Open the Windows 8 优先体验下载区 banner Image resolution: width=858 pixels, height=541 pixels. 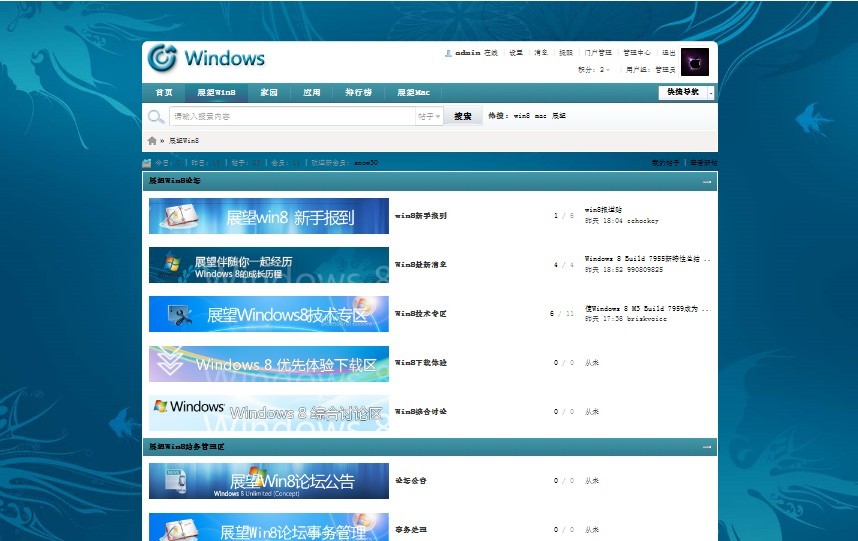pos(269,364)
